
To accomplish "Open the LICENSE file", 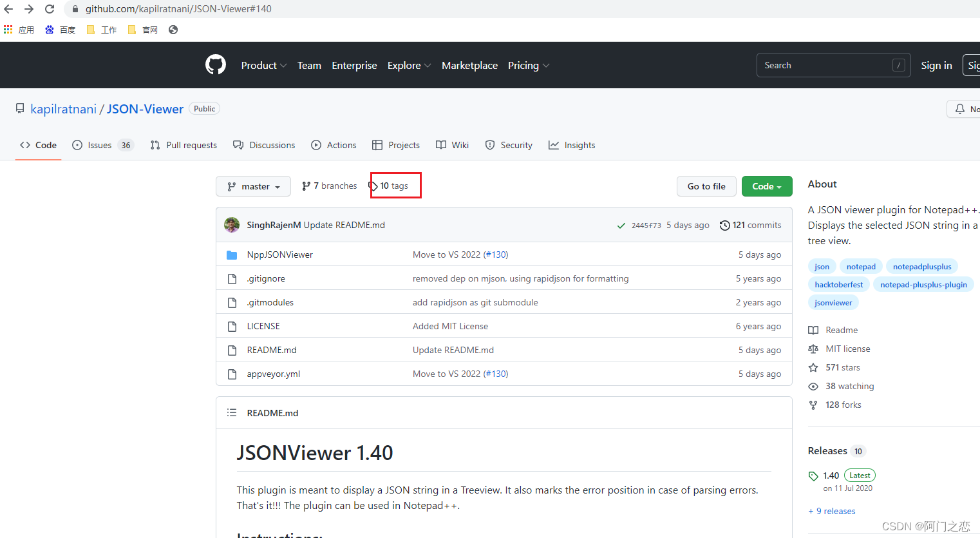I will pos(263,326).
